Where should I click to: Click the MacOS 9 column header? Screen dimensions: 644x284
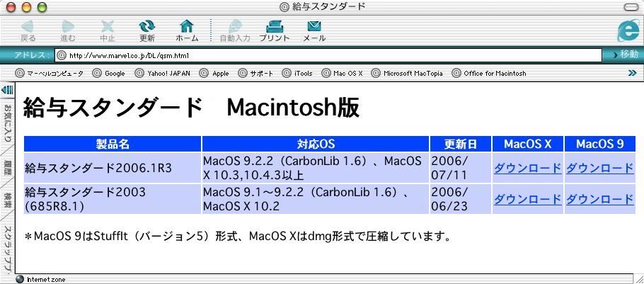coord(599,144)
